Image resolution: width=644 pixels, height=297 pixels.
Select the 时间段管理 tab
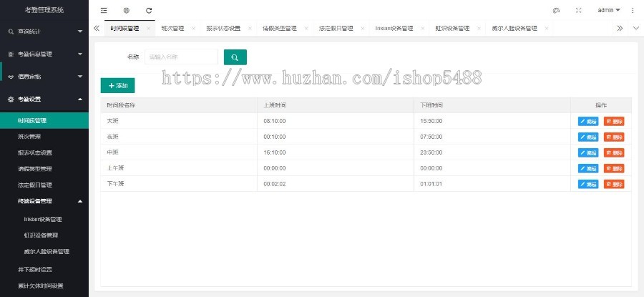click(125, 29)
